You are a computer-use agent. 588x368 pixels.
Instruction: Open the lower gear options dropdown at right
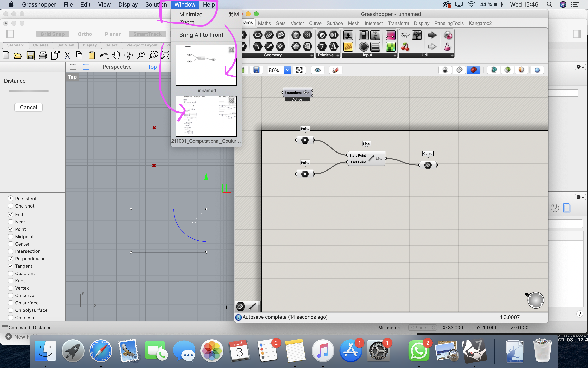coord(580,197)
